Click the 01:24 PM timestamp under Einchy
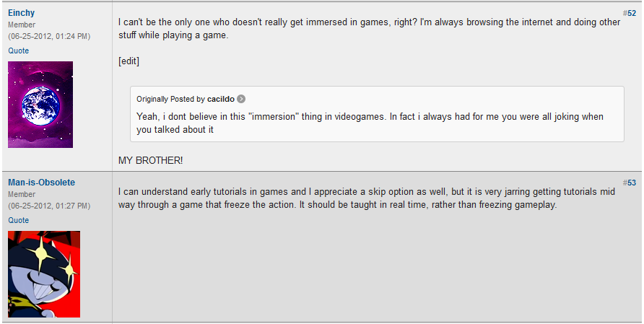The image size is (644, 324). pos(49,36)
